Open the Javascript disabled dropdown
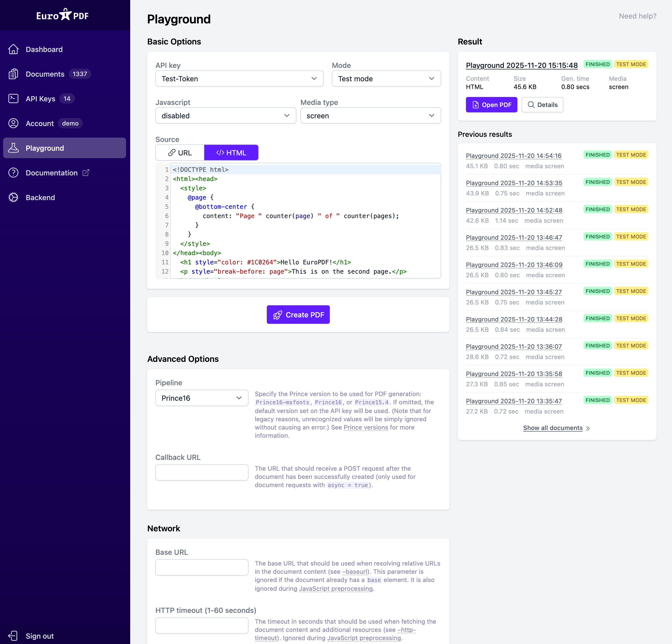 click(226, 116)
